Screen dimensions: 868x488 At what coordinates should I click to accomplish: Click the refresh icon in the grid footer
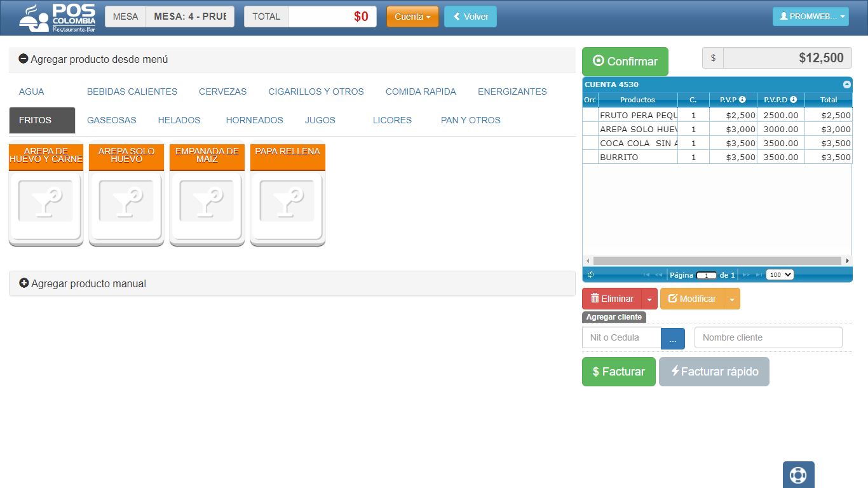click(590, 275)
